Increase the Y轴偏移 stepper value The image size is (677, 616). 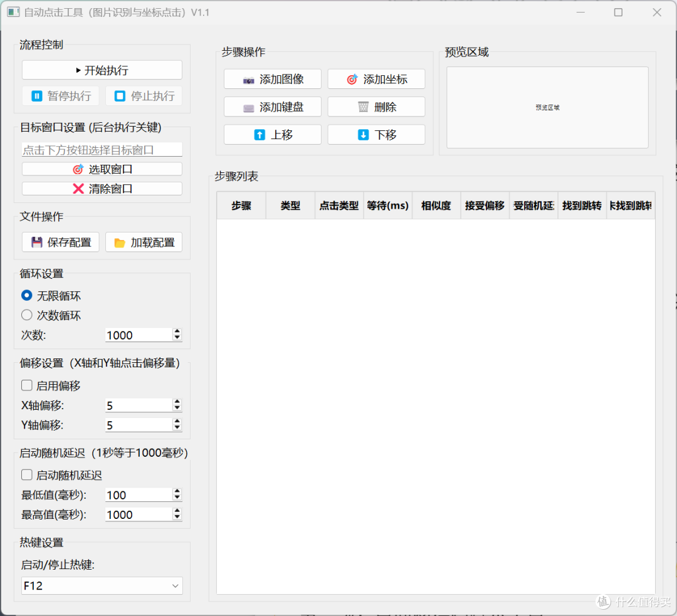177,421
